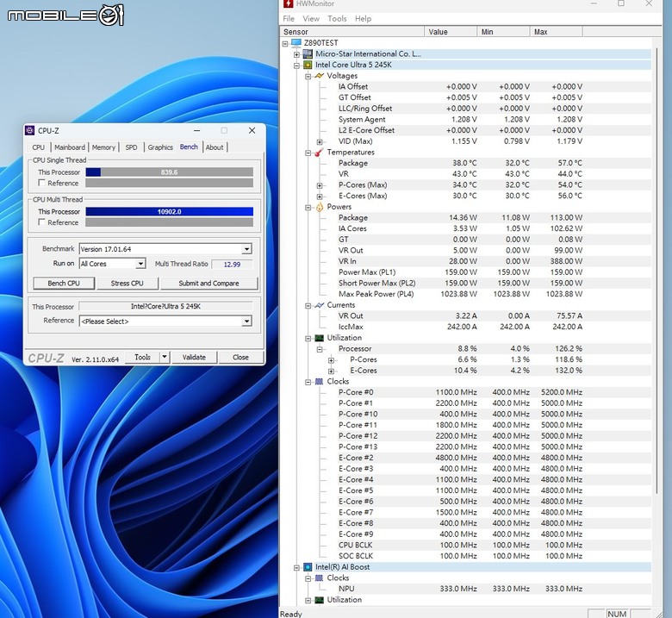The width and height of the screenshot is (672, 618).
Task: Collapse the Currents group
Action: [x=308, y=306]
